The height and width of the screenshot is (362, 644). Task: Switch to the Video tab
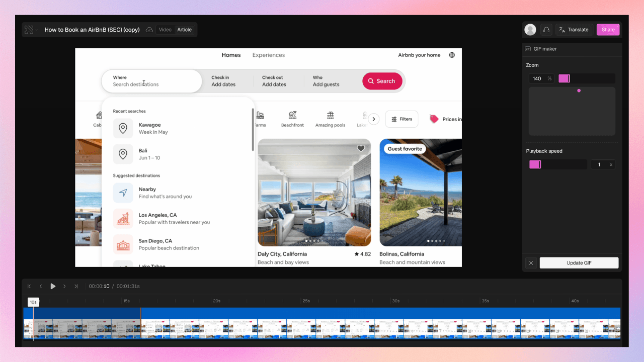tap(165, 30)
